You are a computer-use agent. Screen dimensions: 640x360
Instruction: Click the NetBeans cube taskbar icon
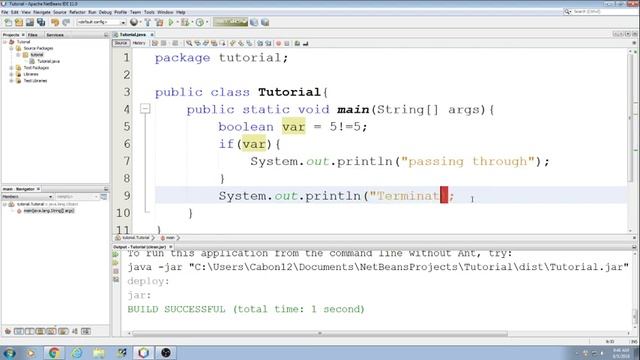point(143,353)
